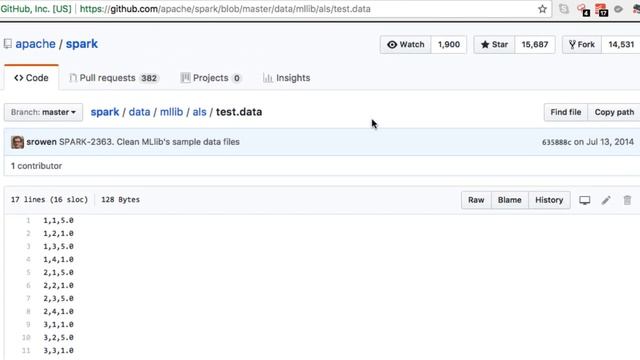This screenshot has height=360, width=640.
Task: Open Branch: master dropdown
Action: (43, 112)
